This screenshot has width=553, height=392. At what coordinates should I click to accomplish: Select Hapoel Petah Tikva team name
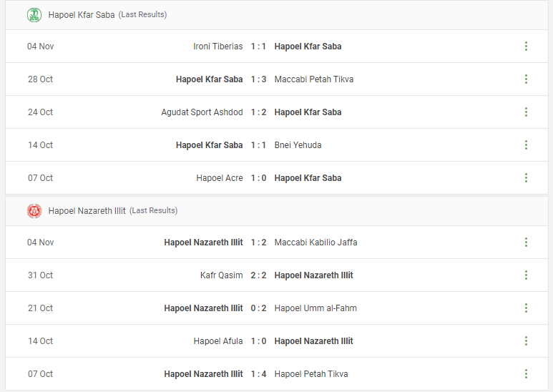pyautogui.click(x=311, y=373)
